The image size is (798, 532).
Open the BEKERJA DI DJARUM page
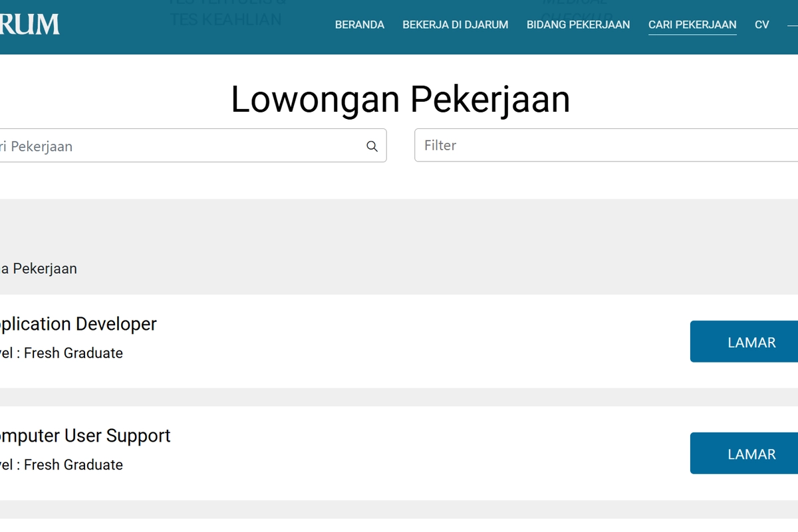point(455,25)
